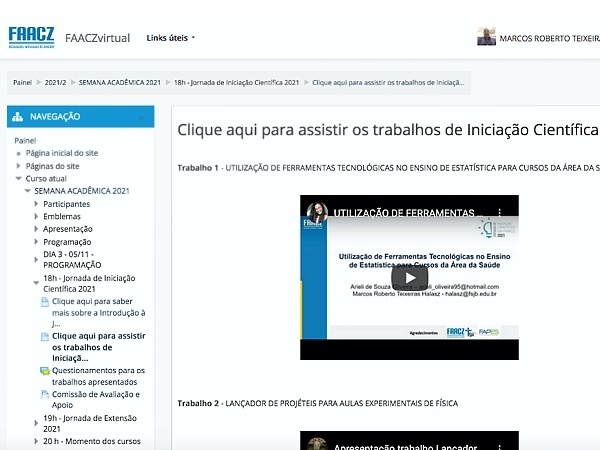Click channel avatar on Trabalho 2 video
The width and height of the screenshot is (600, 450).
click(317, 445)
